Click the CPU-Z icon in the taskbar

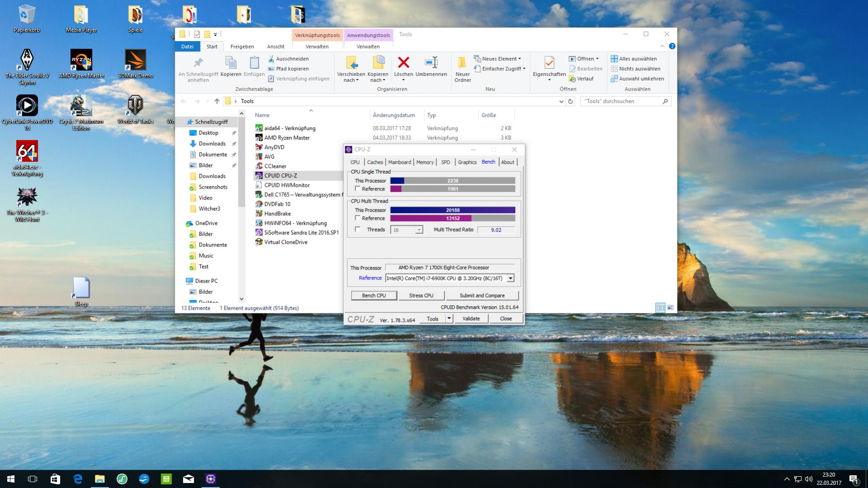[x=211, y=479]
